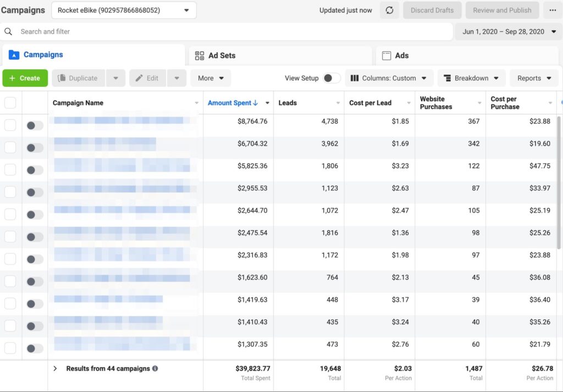
Task: Open the Leads column header menu
Action: coord(338,103)
